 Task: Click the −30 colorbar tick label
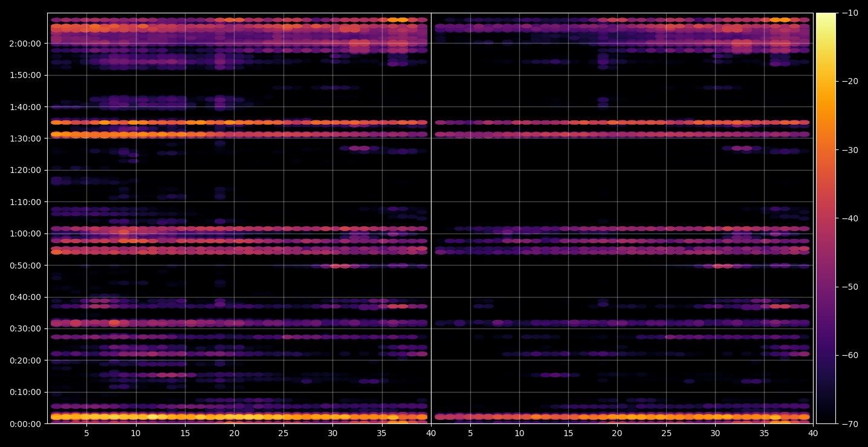850,150
